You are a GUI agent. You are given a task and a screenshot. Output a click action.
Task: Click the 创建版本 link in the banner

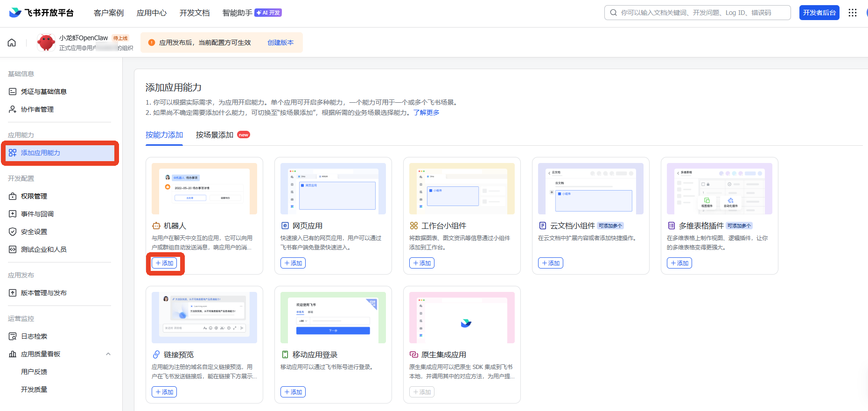click(280, 43)
